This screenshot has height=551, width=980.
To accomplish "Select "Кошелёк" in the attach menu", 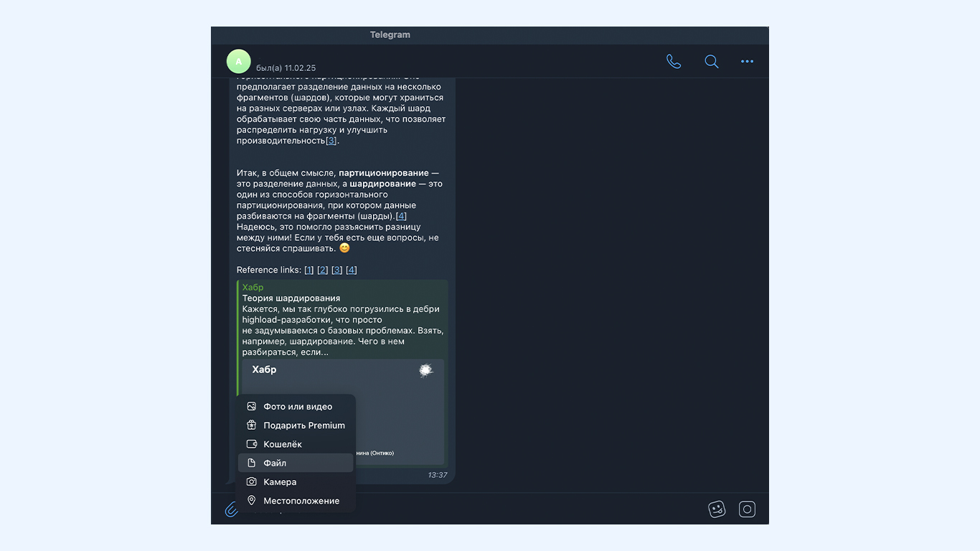I will [x=296, y=444].
